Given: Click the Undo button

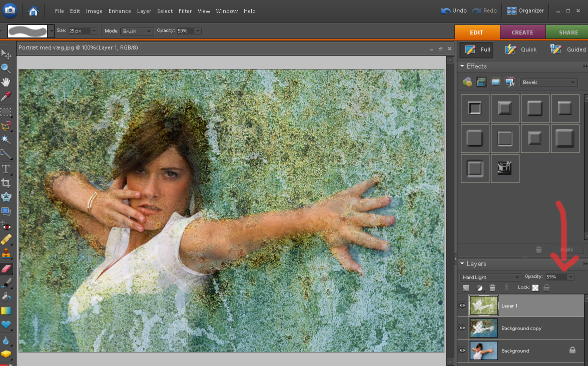Looking at the screenshot, I should [453, 10].
